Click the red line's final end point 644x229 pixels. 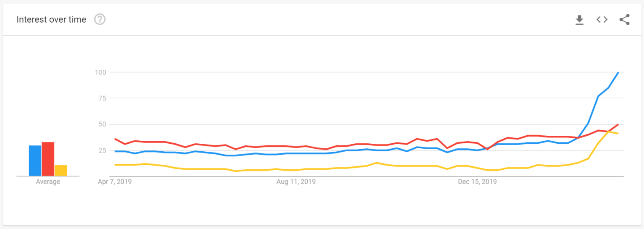(x=618, y=124)
